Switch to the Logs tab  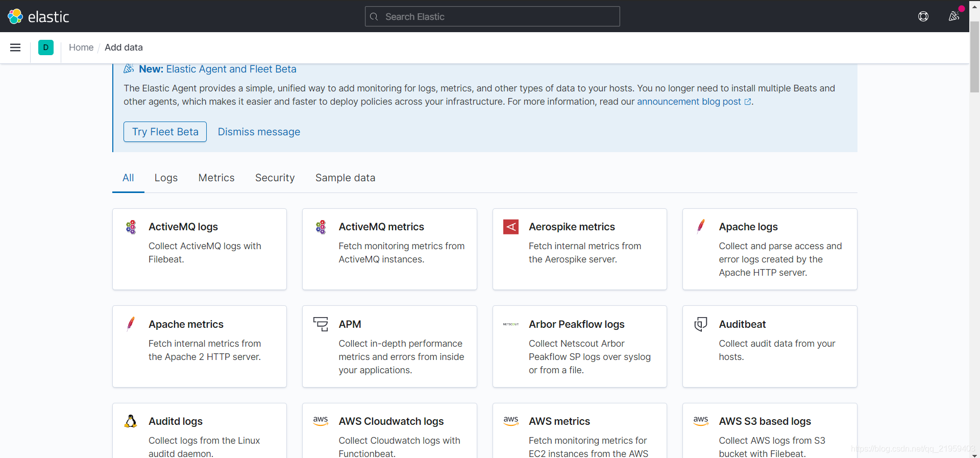point(166,178)
